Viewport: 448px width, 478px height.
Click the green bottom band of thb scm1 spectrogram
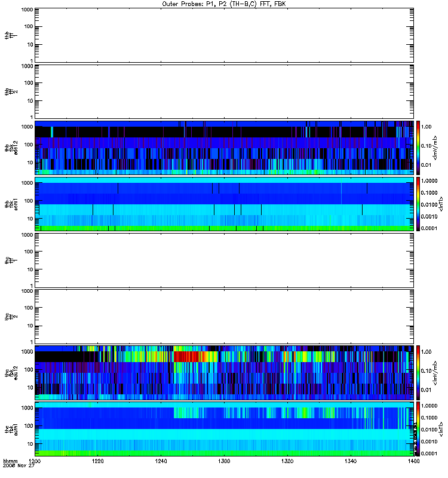tap(224, 228)
